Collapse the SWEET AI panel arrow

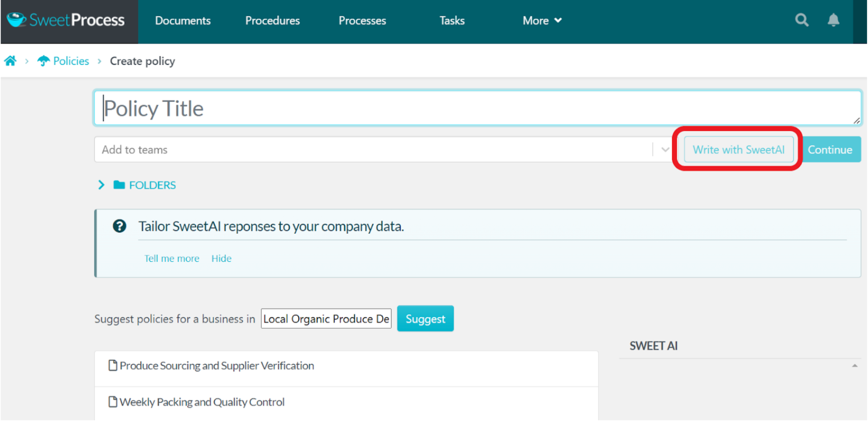click(x=854, y=366)
